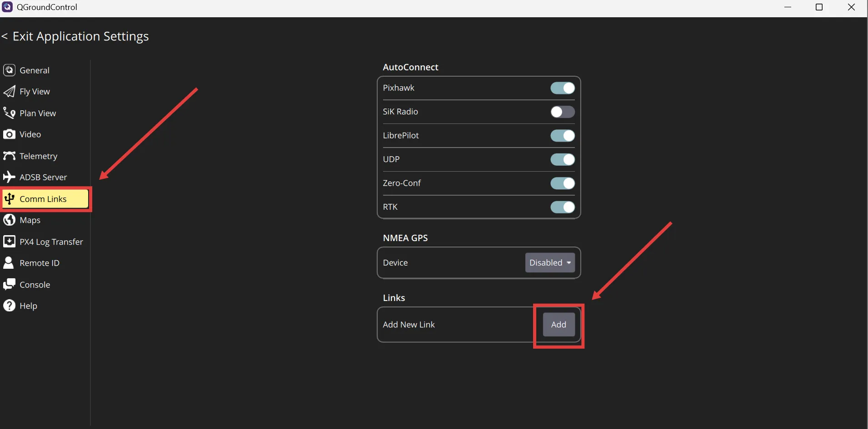Select Comm Links settings label
The height and width of the screenshot is (429, 868).
(x=43, y=199)
